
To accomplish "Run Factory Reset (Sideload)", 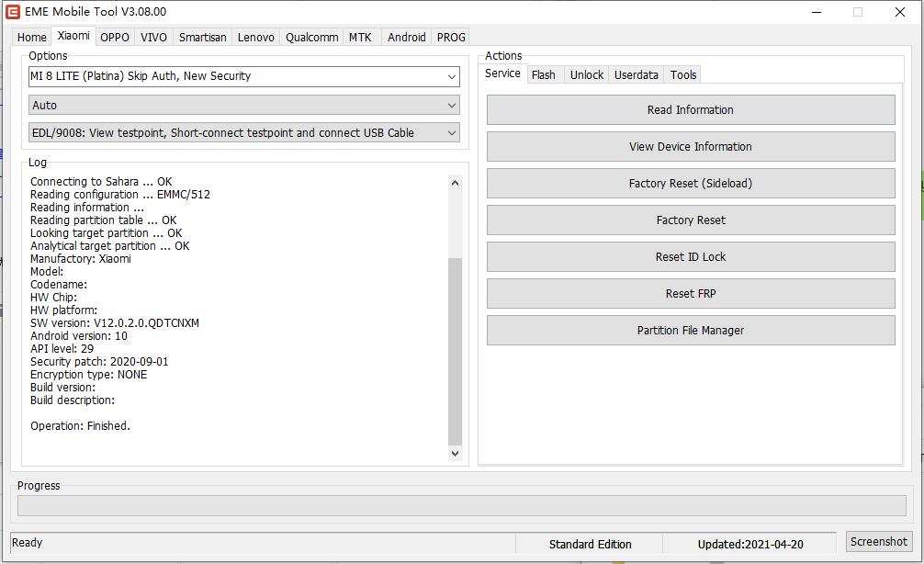I will click(691, 184).
